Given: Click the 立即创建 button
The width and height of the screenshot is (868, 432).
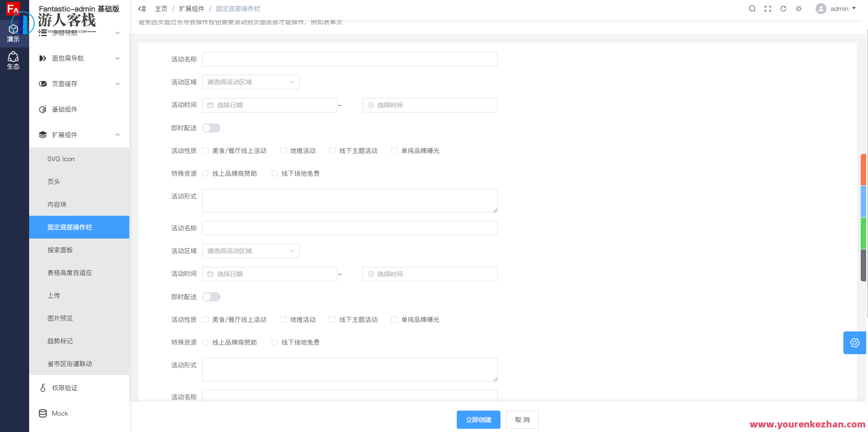Looking at the screenshot, I should click(x=478, y=420).
